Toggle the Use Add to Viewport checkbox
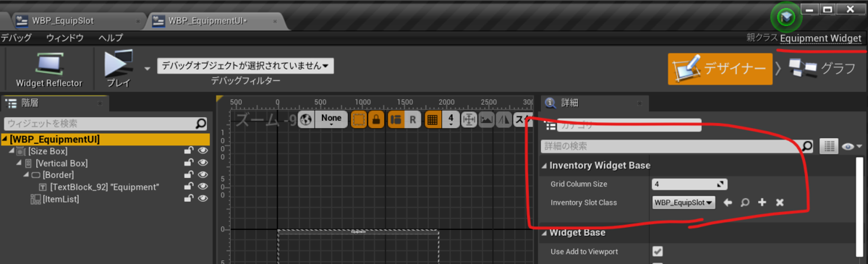 click(658, 252)
